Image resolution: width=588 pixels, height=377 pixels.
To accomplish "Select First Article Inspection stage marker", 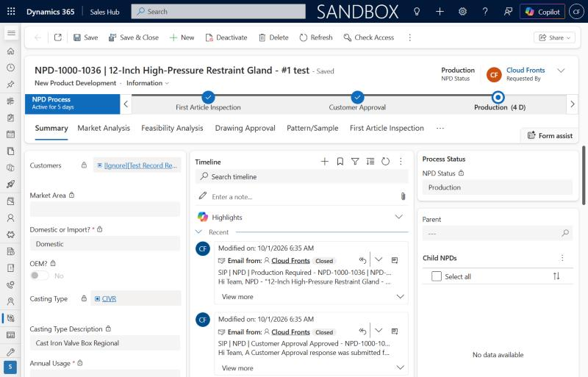I will (208, 97).
